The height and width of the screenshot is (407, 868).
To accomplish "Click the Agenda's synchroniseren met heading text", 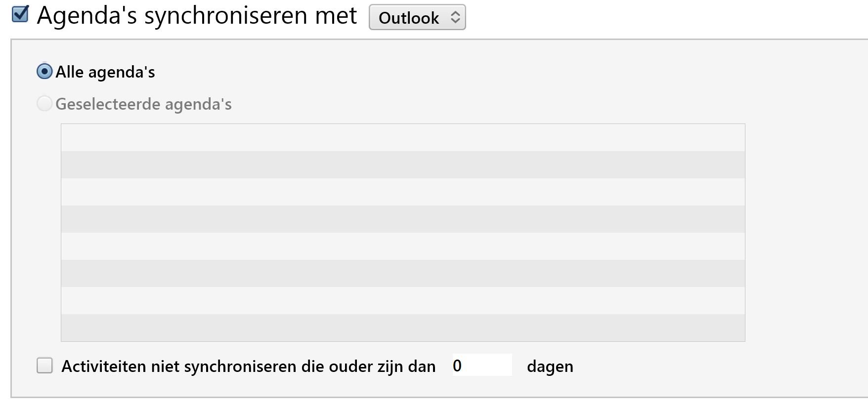I will [197, 15].
